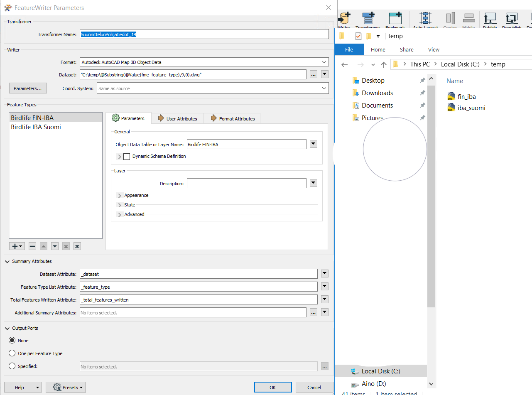Open the Feature Type List Attribute options arrow
The width and height of the screenshot is (532, 395).
click(x=325, y=287)
